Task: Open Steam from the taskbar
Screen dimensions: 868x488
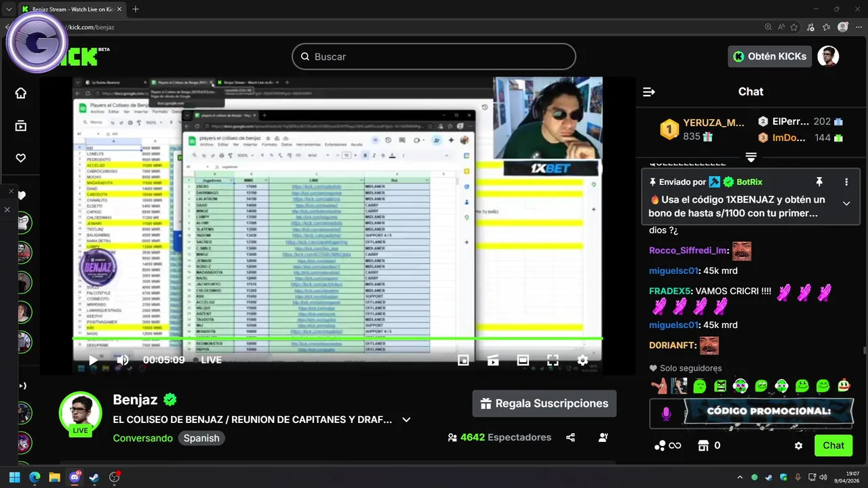Action: [95, 477]
